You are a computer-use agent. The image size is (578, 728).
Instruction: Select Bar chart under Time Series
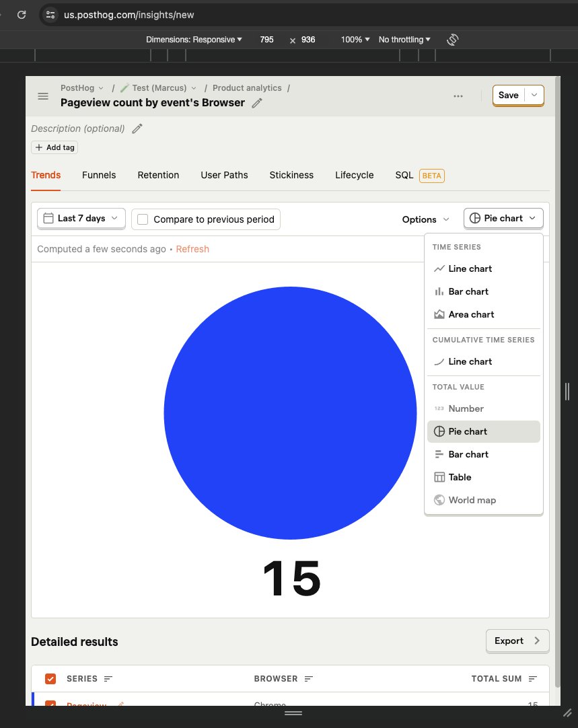pos(483,291)
